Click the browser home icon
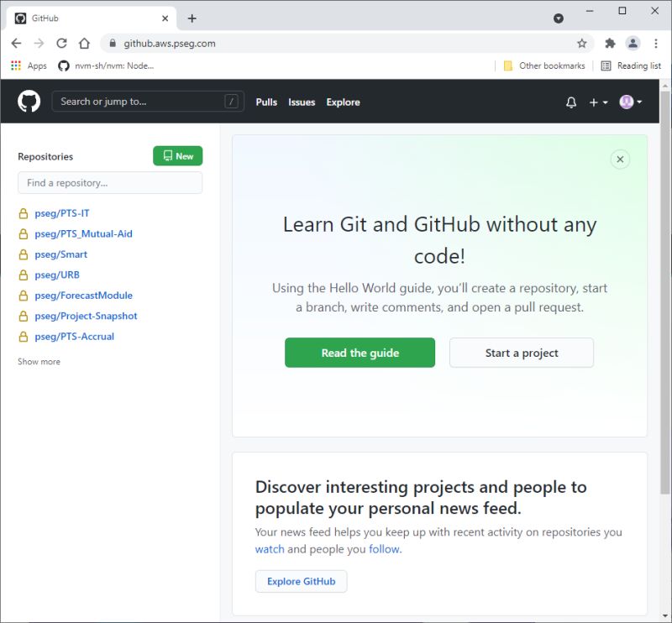Screen dimensions: 672x623 84,43
